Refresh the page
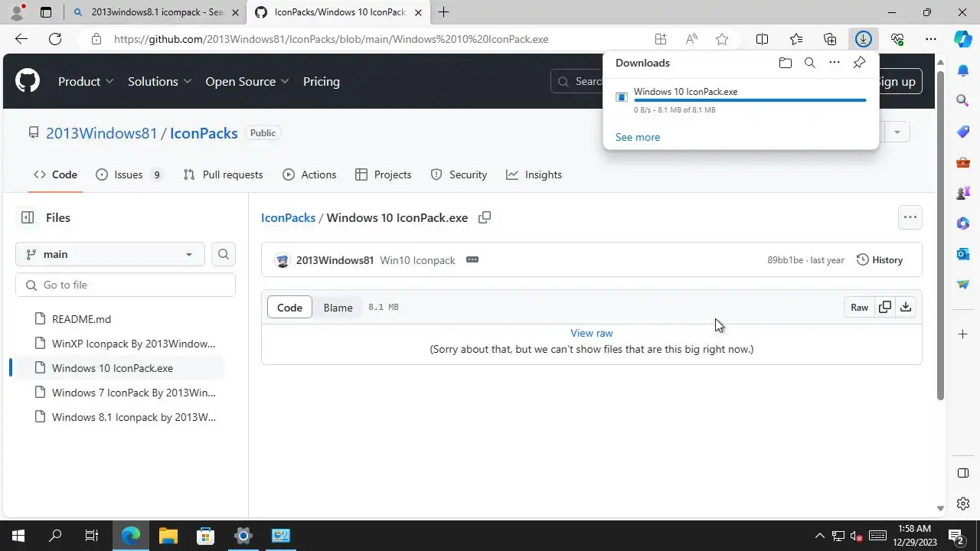This screenshot has height=551, width=980. 55,39
